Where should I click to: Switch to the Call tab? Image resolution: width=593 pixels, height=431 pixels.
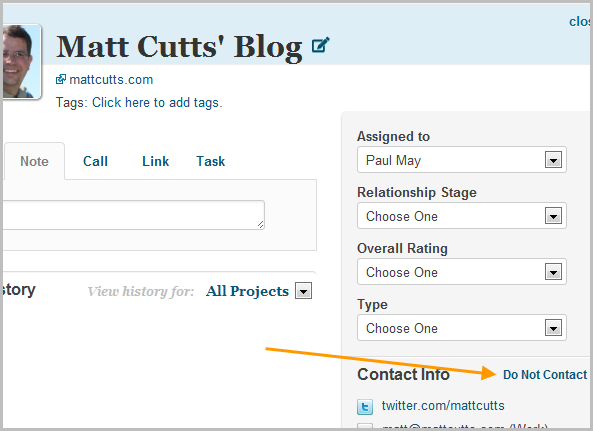pyautogui.click(x=95, y=161)
